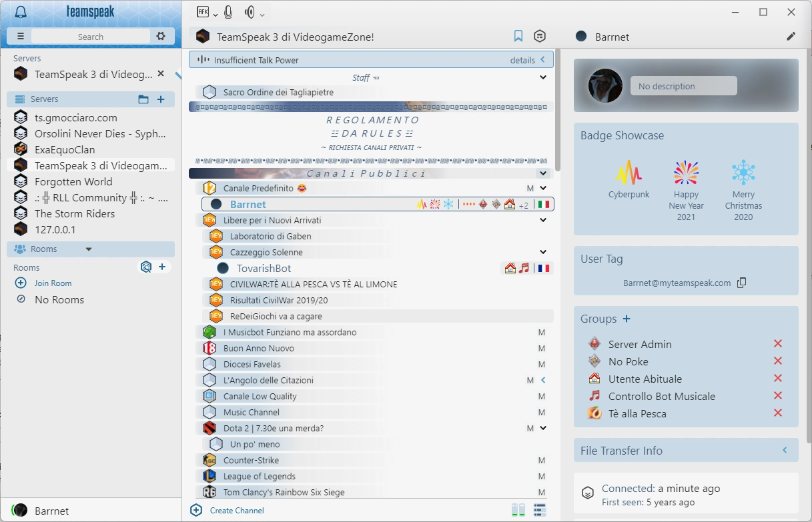Open settings via the gear icon
This screenshot has height=522, width=812.
(x=161, y=37)
